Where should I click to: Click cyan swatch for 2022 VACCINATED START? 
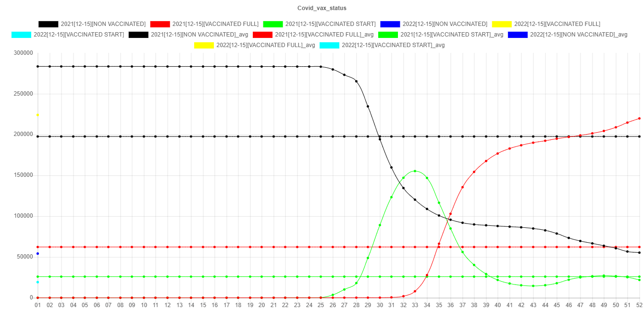(21, 35)
